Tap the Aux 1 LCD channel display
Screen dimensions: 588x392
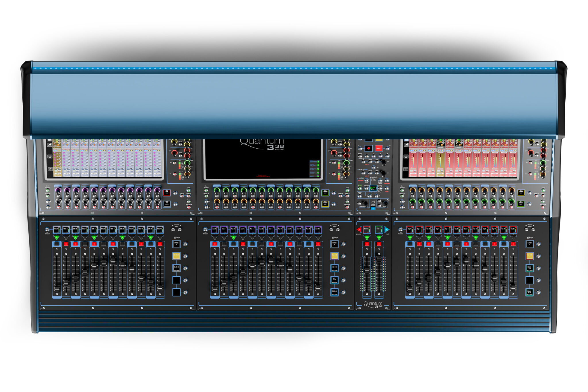(x=215, y=230)
